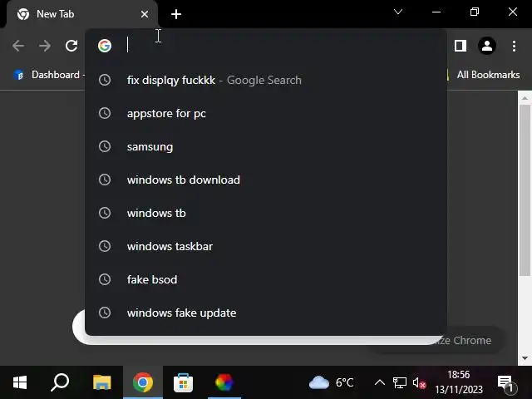
Task: Select suggestion 'appstore for pc'
Action: click(266, 113)
